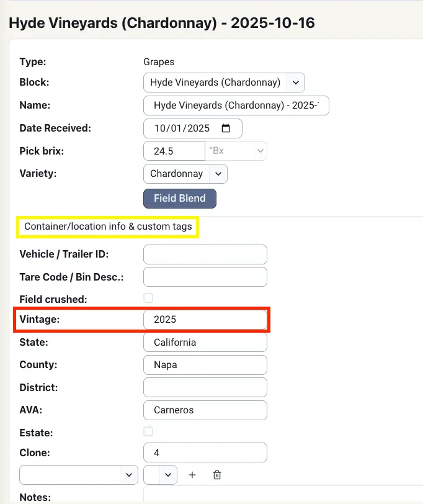Click the Name text field
Image resolution: width=423 pixels, height=504 pixels.
pos(236,106)
